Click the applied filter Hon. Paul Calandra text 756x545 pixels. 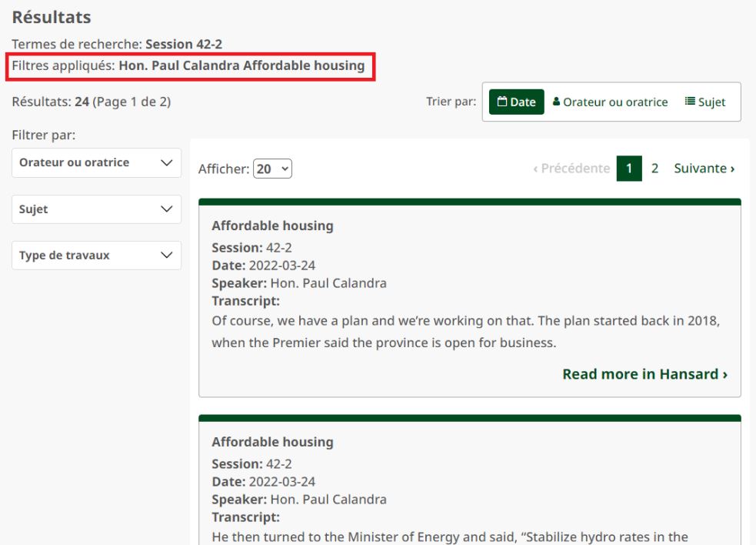point(179,65)
